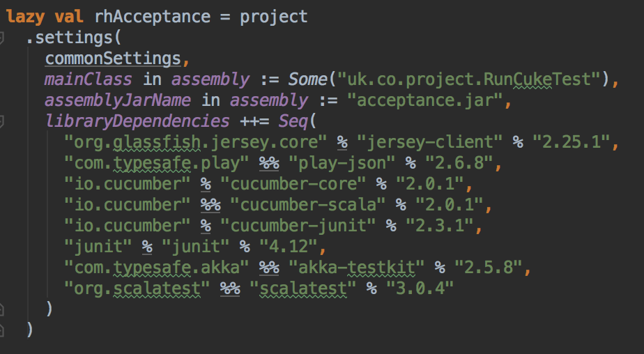This screenshot has height=354, width=644.
Task: Click the libraryDependencies key
Action: (x=137, y=121)
